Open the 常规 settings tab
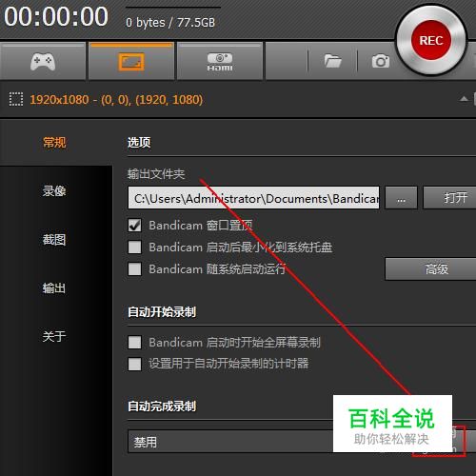This screenshot has width=476, height=476. tap(54, 143)
